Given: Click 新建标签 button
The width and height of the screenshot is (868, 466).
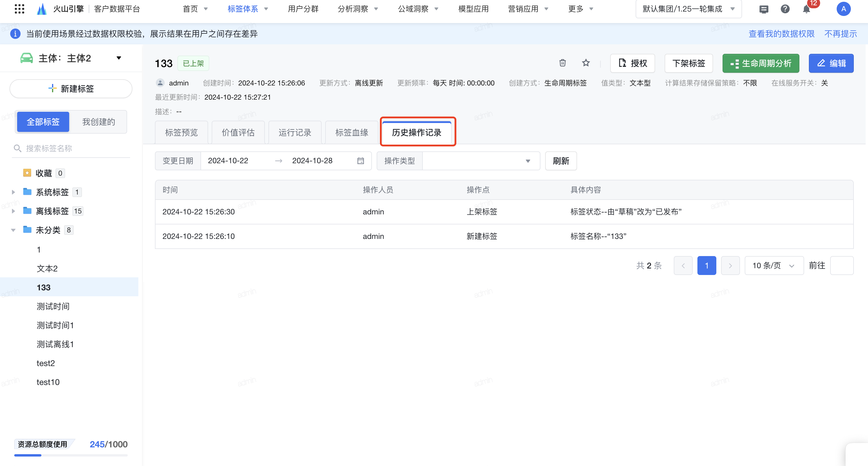Looking at the screenshot, I should (71, 89).
